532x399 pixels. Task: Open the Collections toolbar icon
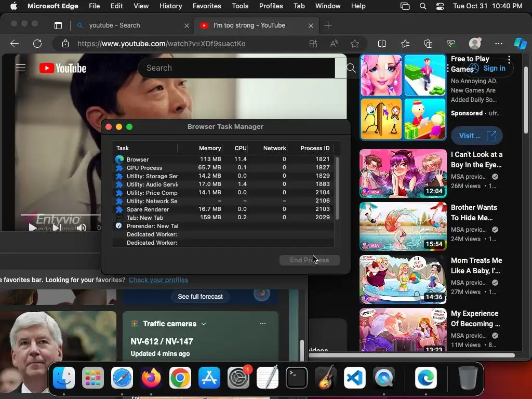pyautogui.click(x=428, y=44)
